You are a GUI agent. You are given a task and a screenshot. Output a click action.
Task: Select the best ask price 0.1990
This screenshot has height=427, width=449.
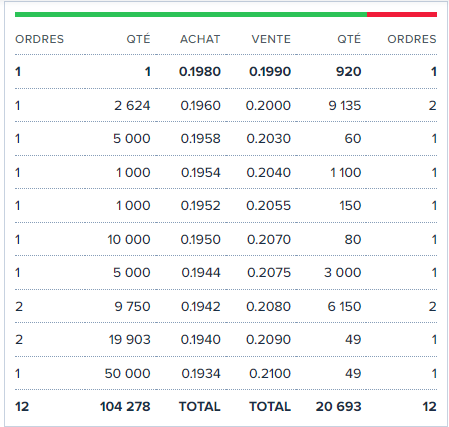click(x=270, y=72)
